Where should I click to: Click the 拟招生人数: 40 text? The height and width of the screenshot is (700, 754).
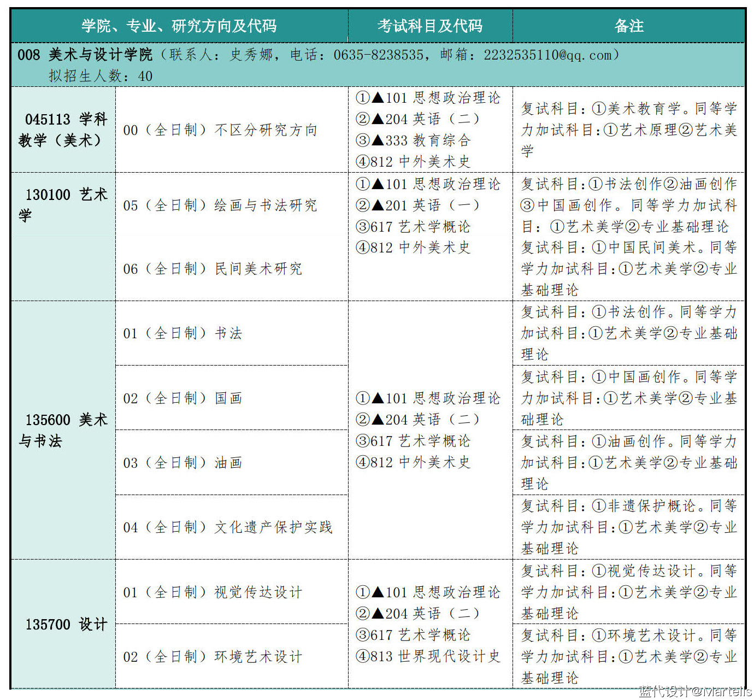click(101, 76)
